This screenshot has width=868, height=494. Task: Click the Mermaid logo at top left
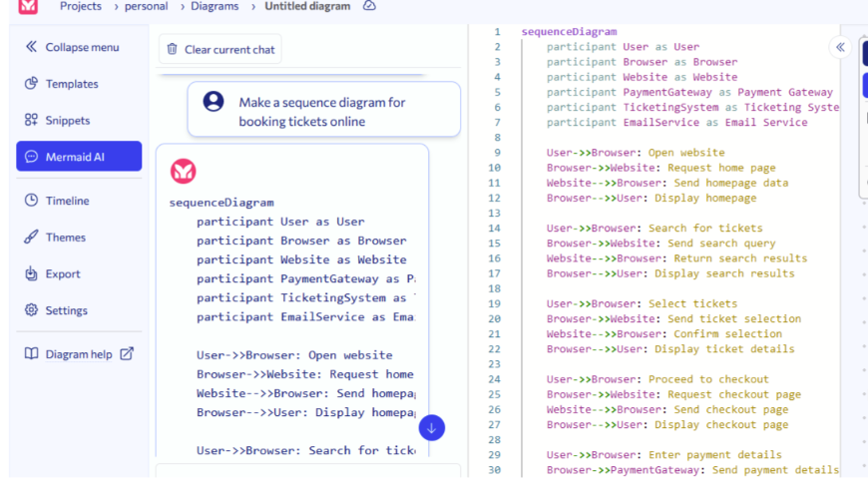(28, 6)
